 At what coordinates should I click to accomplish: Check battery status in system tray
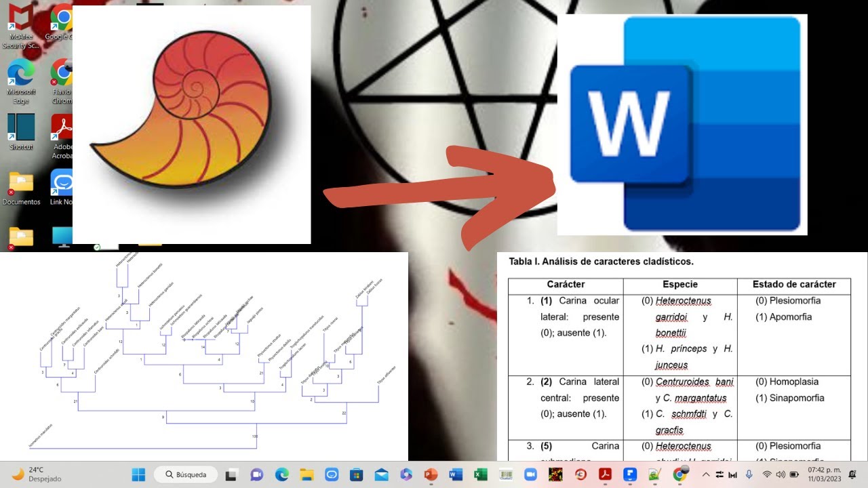click(794, 474)
